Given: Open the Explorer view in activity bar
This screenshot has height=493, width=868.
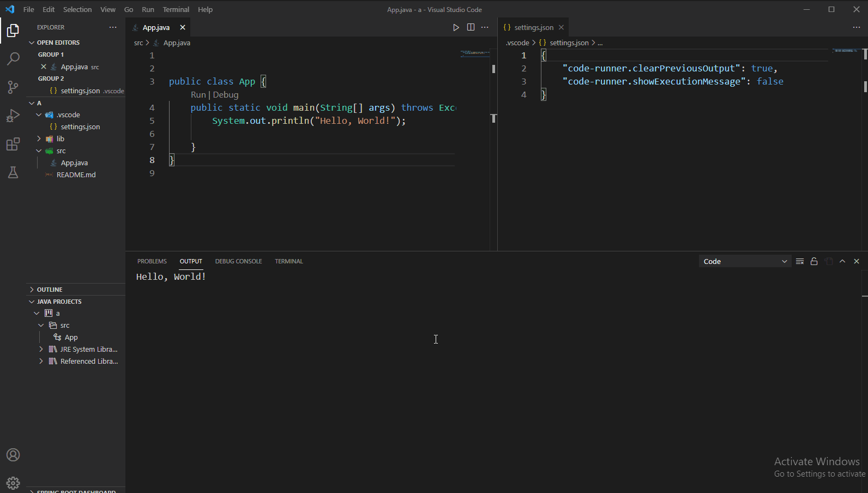Looking at the screenshot, I should pyautogui.click(x=13, y=31).
